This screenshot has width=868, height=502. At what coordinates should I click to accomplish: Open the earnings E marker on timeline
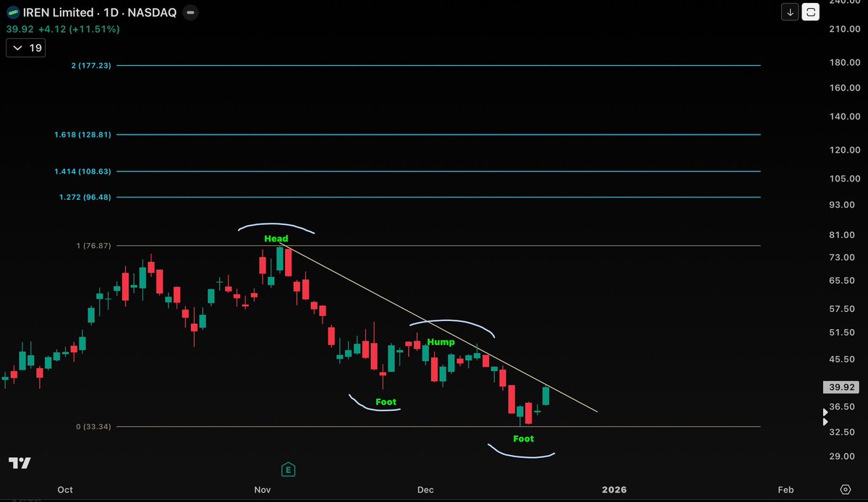coord(289,469)
